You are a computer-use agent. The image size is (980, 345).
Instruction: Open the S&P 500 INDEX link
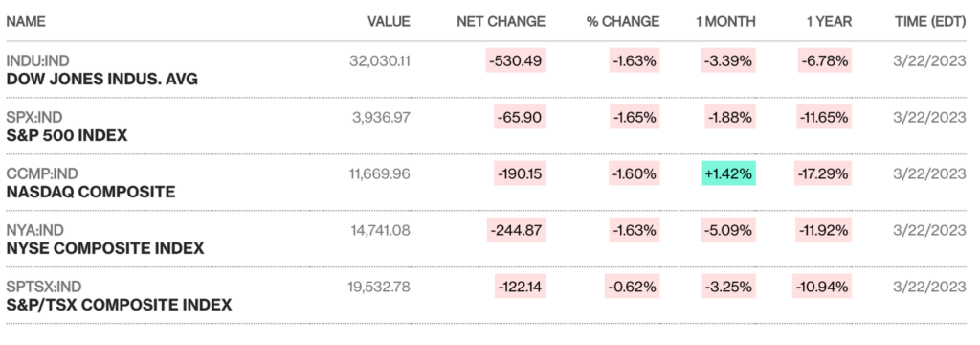[67, 135]
